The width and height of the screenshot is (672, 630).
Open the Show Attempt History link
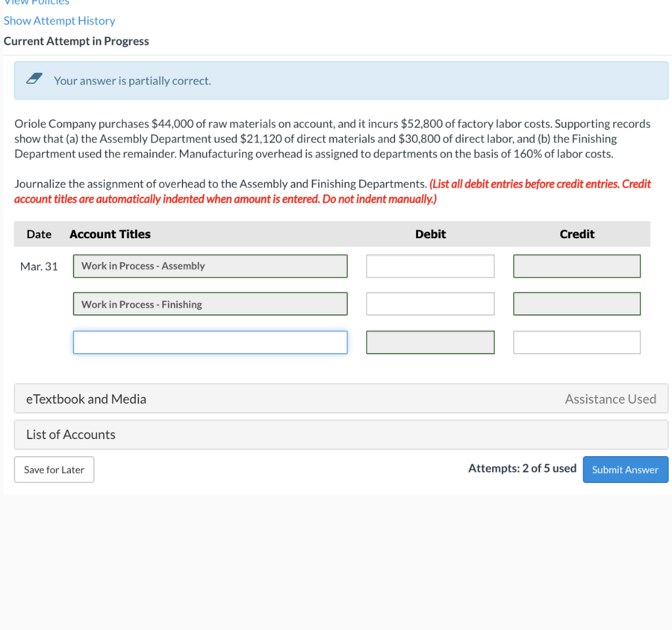pos(58,20)
